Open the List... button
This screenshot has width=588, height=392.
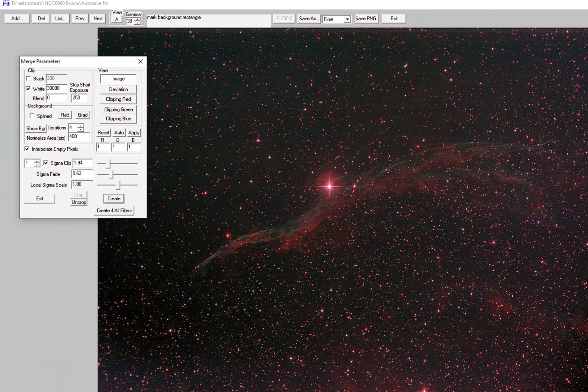point(60,19)
